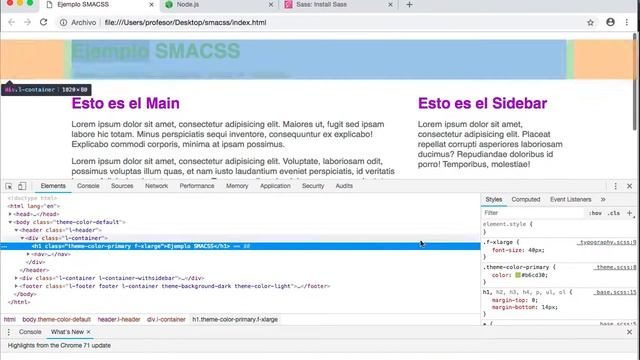Viewport: 640px width, 360px height.
Task: Open the Security DevTools tab
Action: pyautogui.click(x=313, y=186)
